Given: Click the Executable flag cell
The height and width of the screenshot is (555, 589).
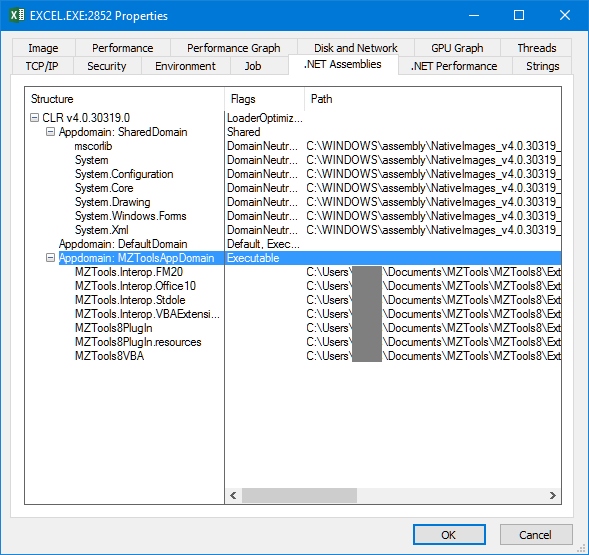Looking at the screenshot, I should point(253,258).
